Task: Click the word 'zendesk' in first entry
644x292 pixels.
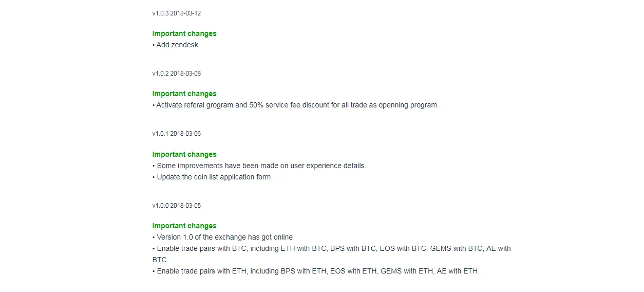Action: 185,45
